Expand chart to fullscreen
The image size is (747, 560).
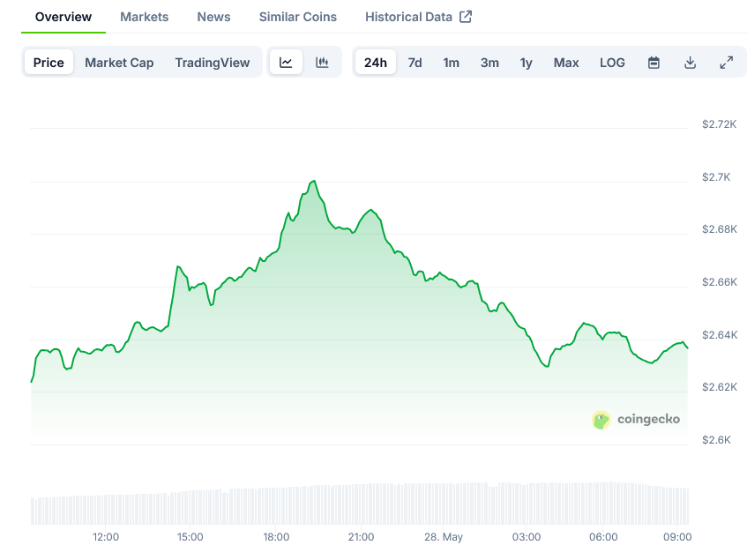click(726, 63)
